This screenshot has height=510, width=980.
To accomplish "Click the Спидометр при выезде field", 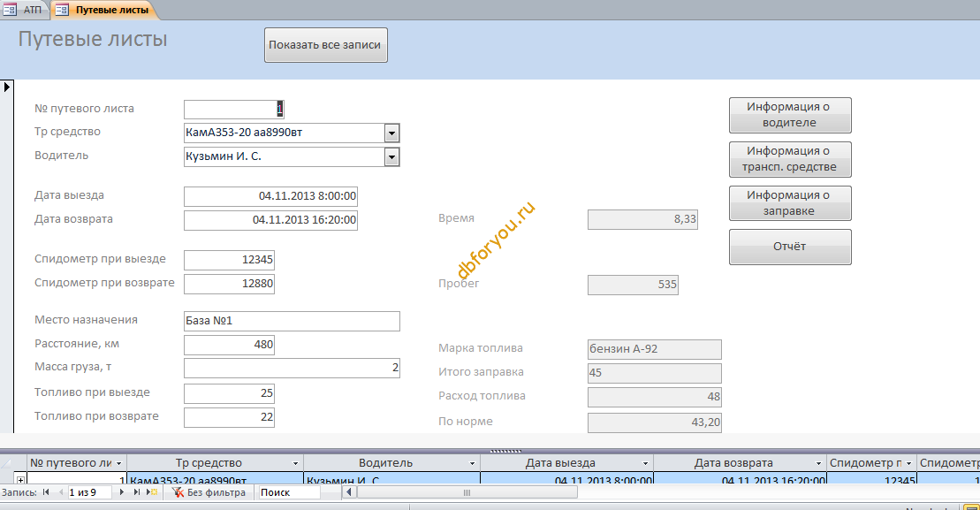I will (230, 260).
